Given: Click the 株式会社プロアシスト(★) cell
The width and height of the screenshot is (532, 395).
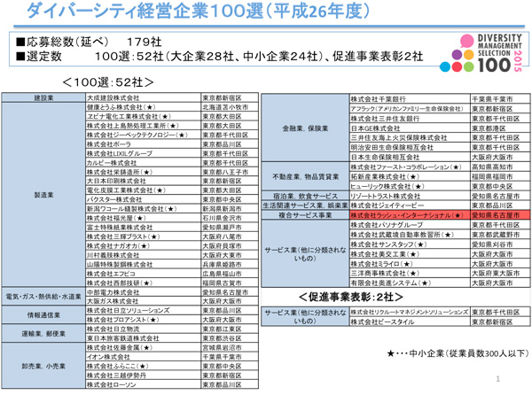Looking at the screenshot, I should pyautogui.click(x=143, y=320).
